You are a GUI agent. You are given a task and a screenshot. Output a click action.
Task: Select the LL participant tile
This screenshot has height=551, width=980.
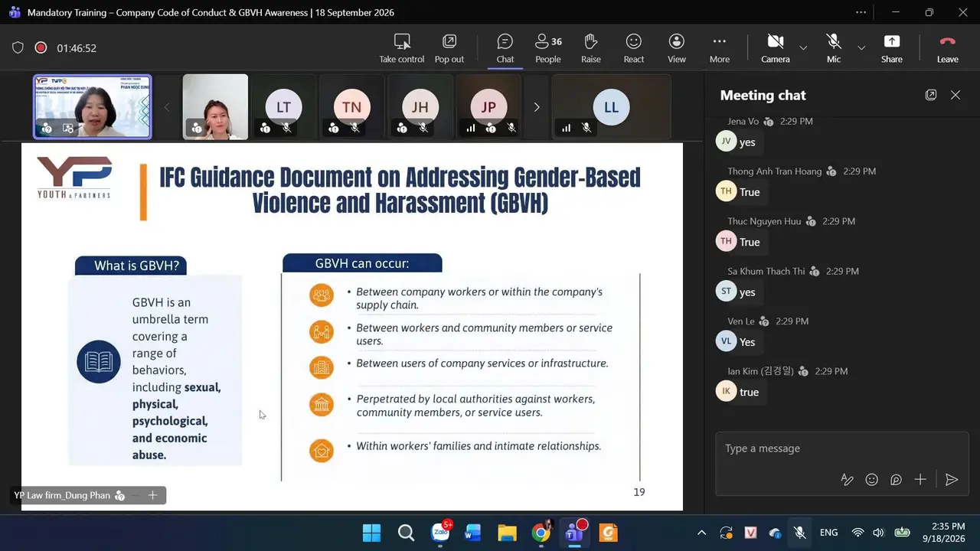(x=611, y=107)
